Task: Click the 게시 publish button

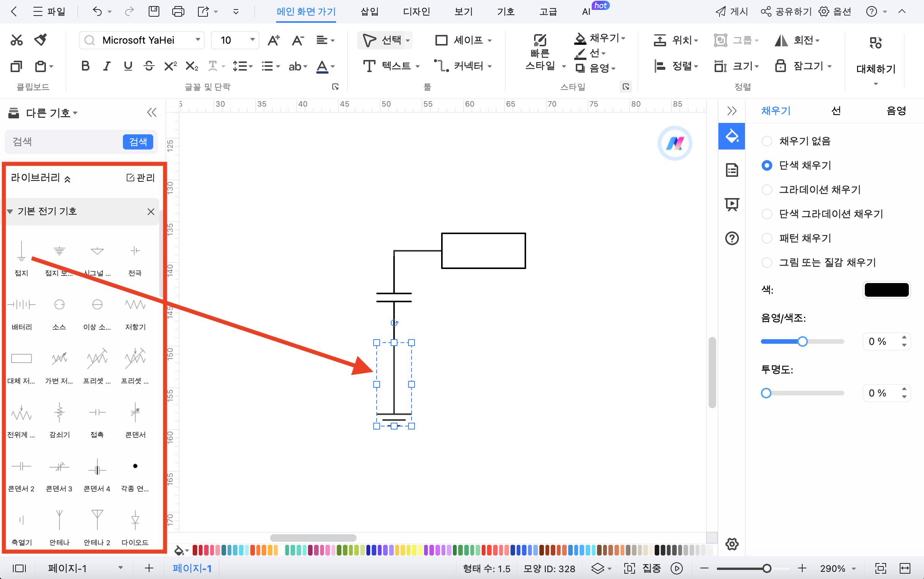Action: [x=731, y=11]
